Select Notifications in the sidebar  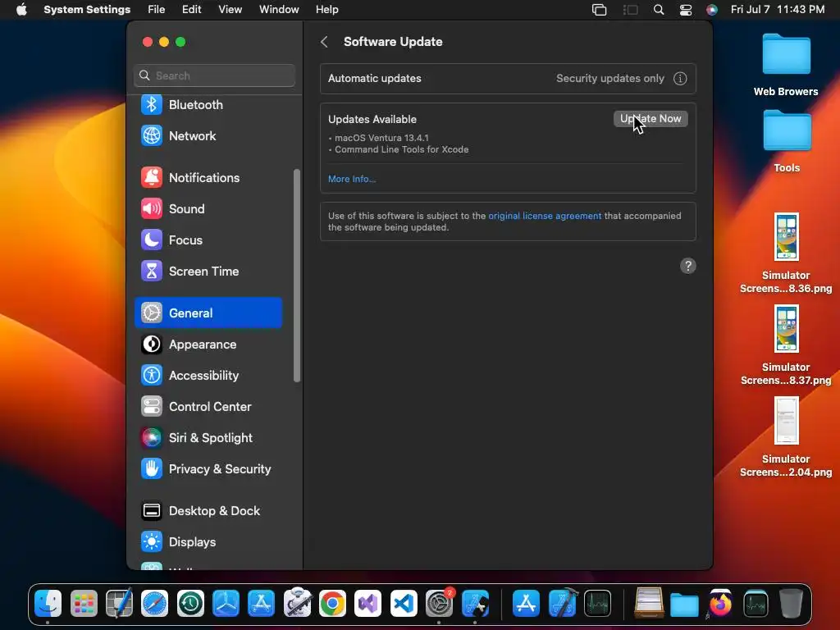click(208, 178)
